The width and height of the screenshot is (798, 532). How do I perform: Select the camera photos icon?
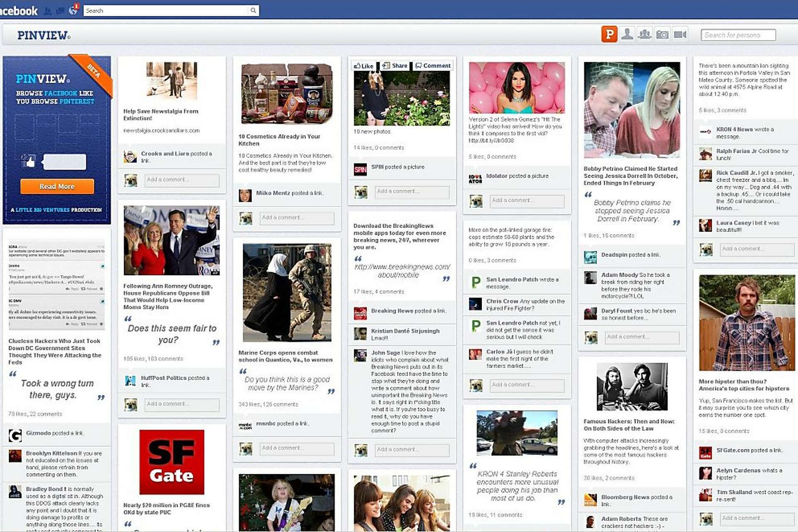663,34
